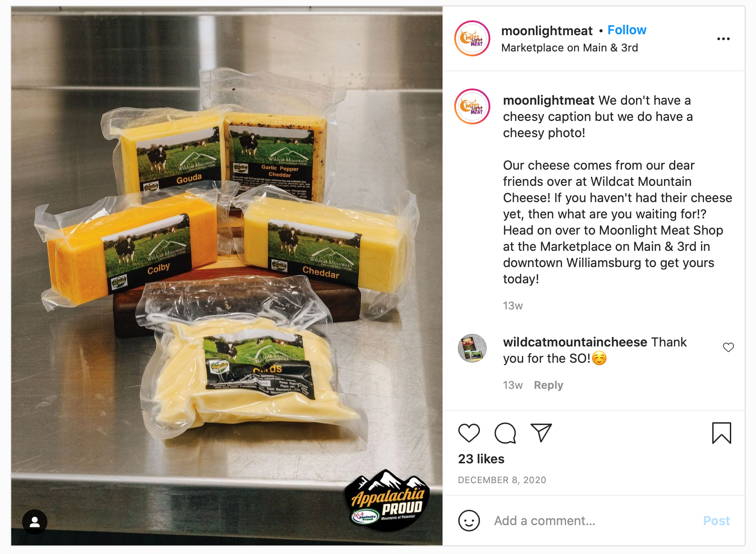Viewport: 756px width, 554px height.
Task: Open wildcatmountaincheese commenter avatar
Action: tap(472, 348)
